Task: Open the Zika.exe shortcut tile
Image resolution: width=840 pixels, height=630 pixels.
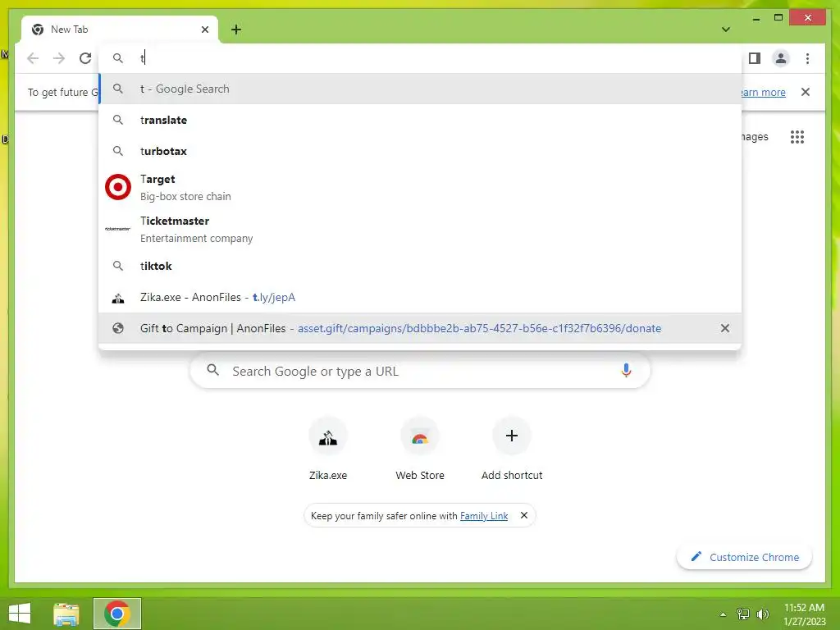Action: pyautogui.click(x=328, y=449)
